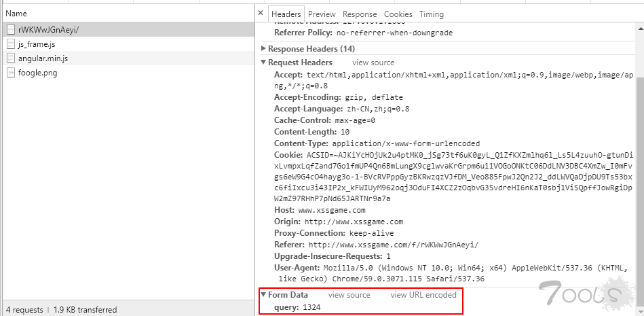Click the Referer URL value
644x316 pixels.
tap(394, 245)
